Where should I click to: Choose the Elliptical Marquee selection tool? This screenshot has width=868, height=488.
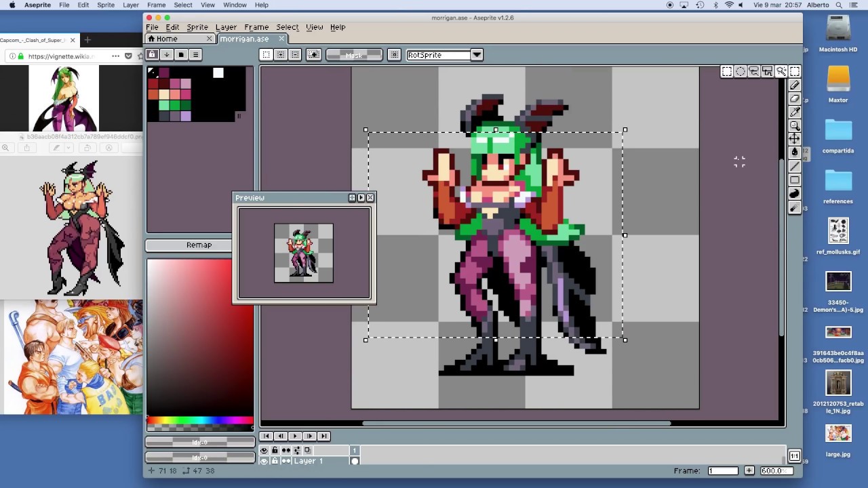(740, 71)
